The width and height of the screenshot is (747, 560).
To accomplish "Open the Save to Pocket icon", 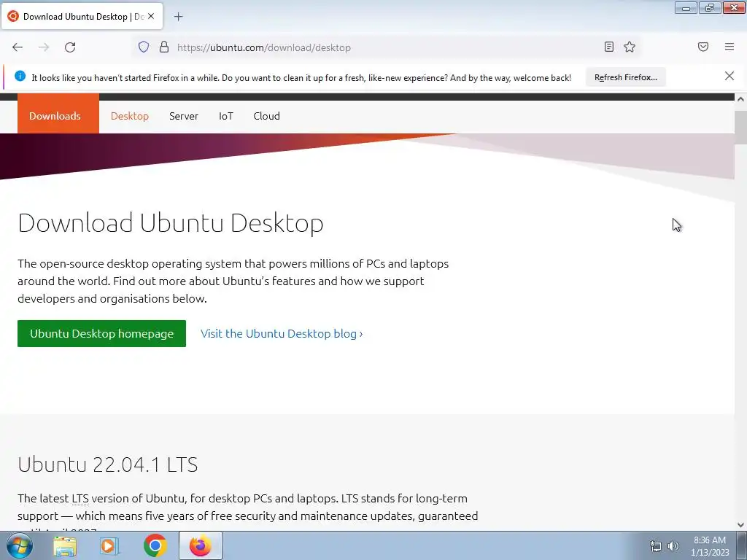I will (703, 47).
